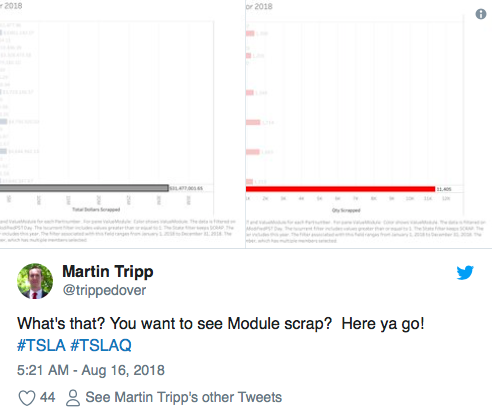Click the 5:21 AM - Aug 16, 2018 timestamp

(x=91, y=370)
